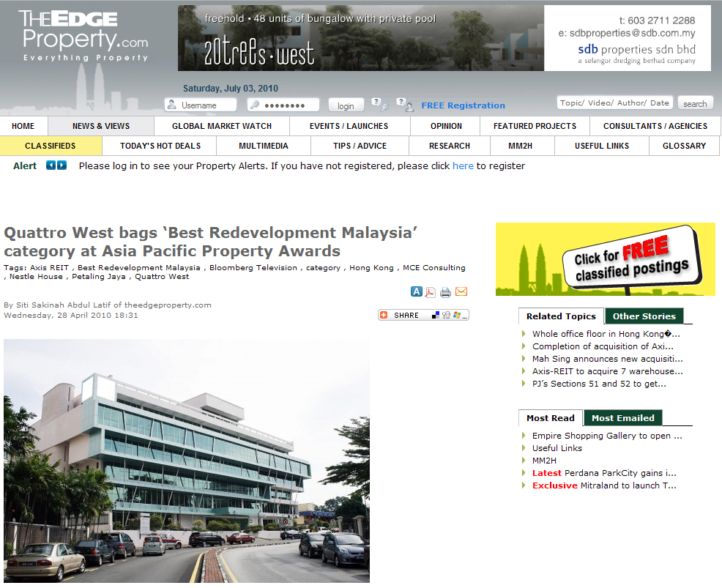
Task: Open the OPINION menu
Action: point(446,126)
